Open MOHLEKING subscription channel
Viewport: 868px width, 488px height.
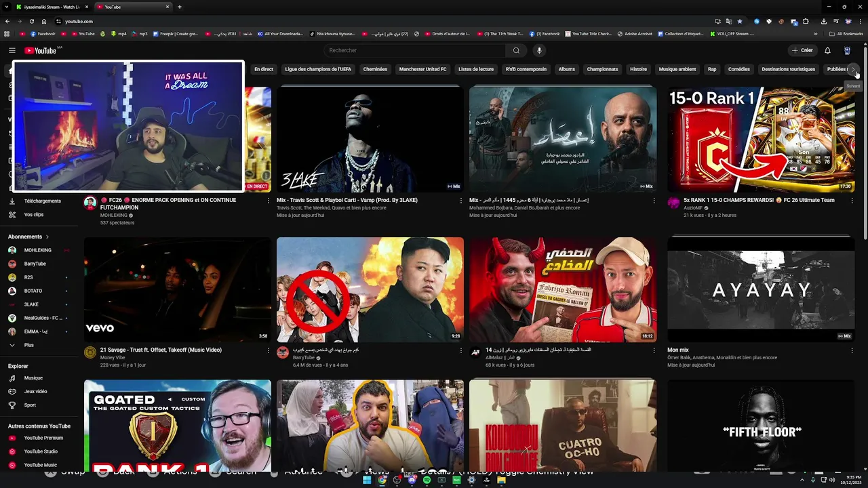click(x=39, y=250)
